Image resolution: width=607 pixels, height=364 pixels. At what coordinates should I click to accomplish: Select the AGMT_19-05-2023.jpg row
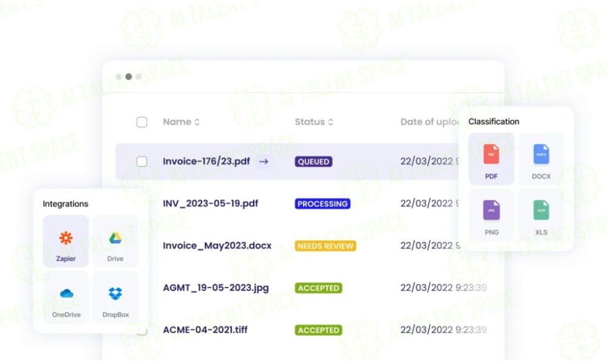coord(215,288)
